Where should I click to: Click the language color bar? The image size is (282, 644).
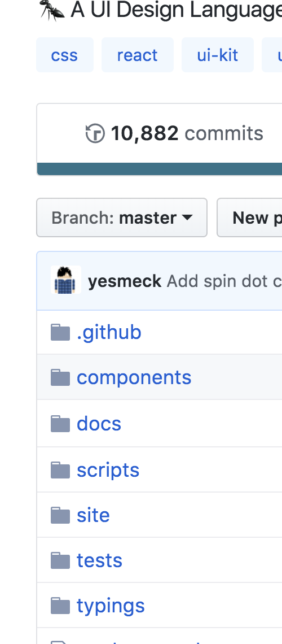point(160,169)
